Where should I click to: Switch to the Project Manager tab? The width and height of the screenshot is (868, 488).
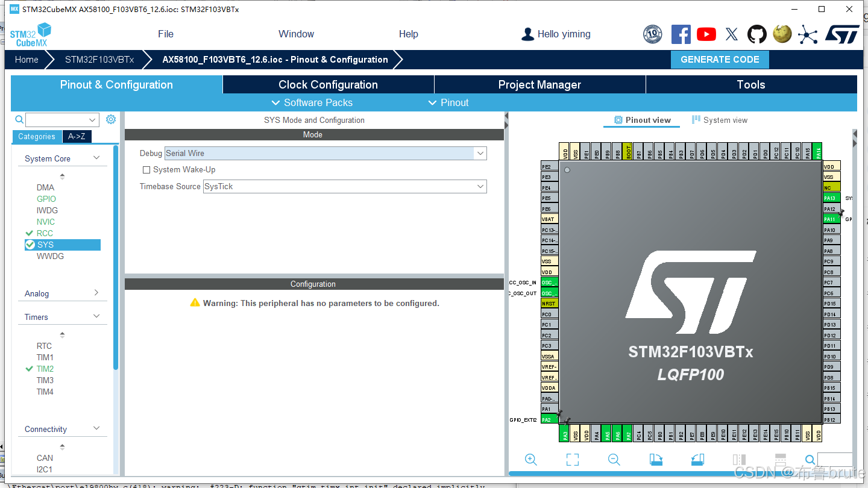[x=539, y=84]
